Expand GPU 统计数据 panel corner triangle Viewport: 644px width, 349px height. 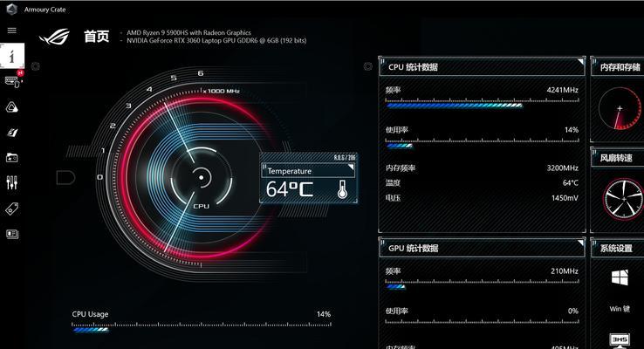(580, 243)
